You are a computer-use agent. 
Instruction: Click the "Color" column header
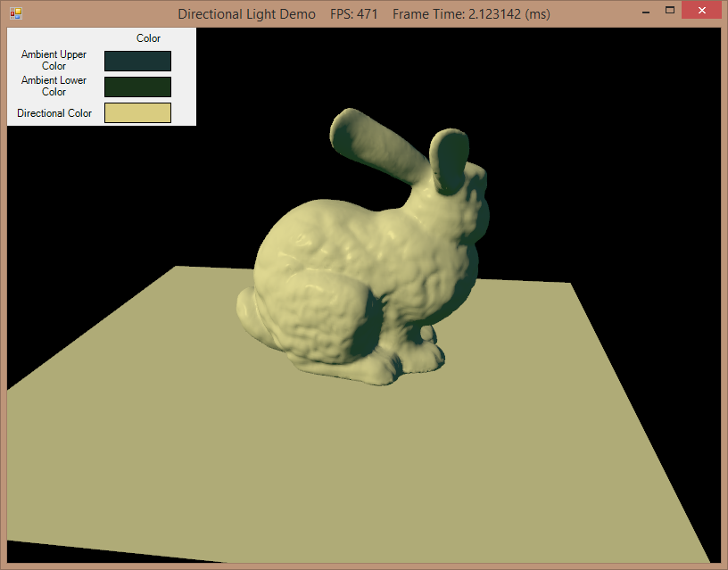[x=148, y=38]
